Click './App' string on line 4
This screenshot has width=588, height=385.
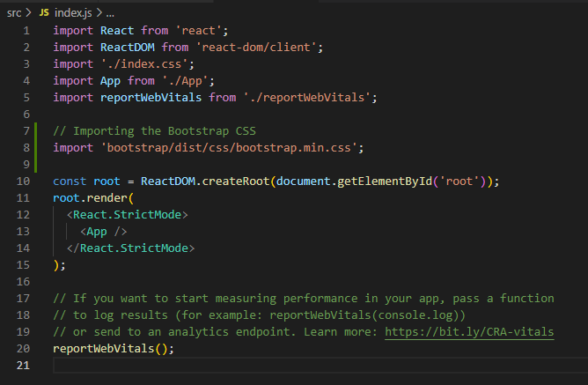pos(185,81)
